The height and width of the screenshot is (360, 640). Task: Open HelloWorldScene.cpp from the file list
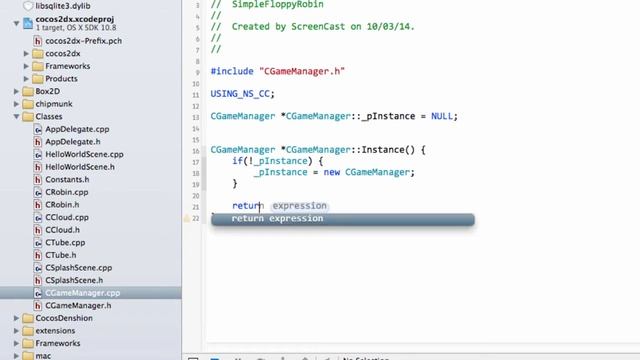84,154
